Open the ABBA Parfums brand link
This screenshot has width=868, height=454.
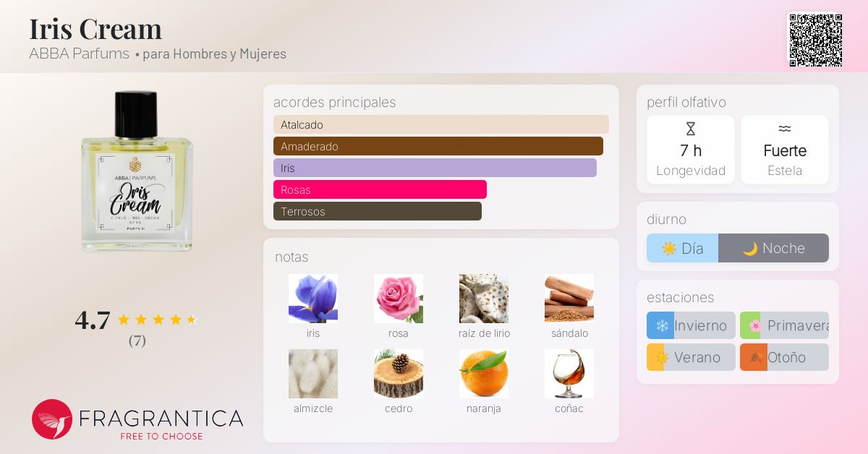[x=79, y=53]
